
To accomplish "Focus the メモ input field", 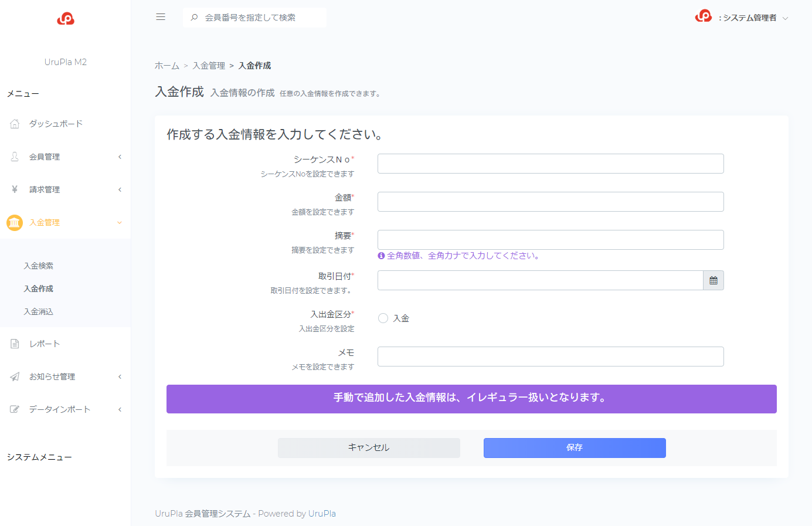I will tap(551, 357).
